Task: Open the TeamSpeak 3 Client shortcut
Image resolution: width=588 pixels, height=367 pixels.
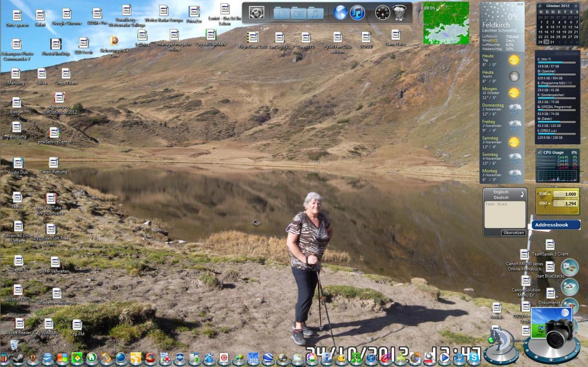Action: pos(550,248)
